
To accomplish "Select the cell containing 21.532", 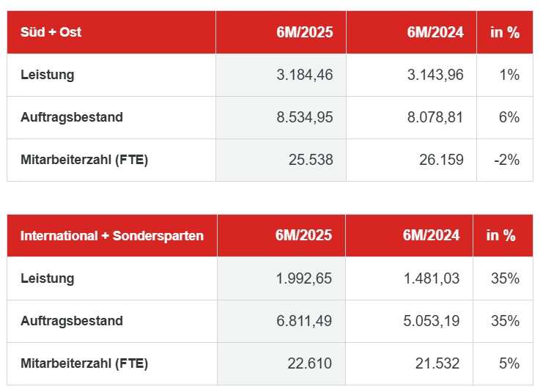I will [x=439, y=363].
